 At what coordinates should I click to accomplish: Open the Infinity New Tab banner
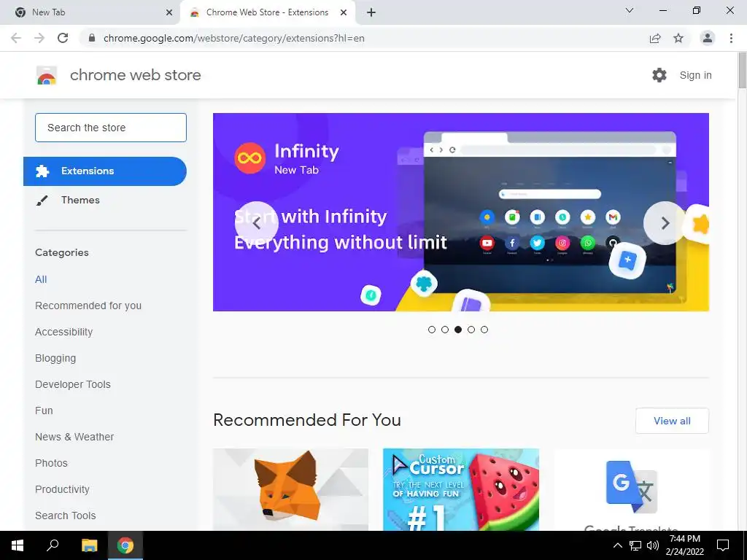pos(461,212)
